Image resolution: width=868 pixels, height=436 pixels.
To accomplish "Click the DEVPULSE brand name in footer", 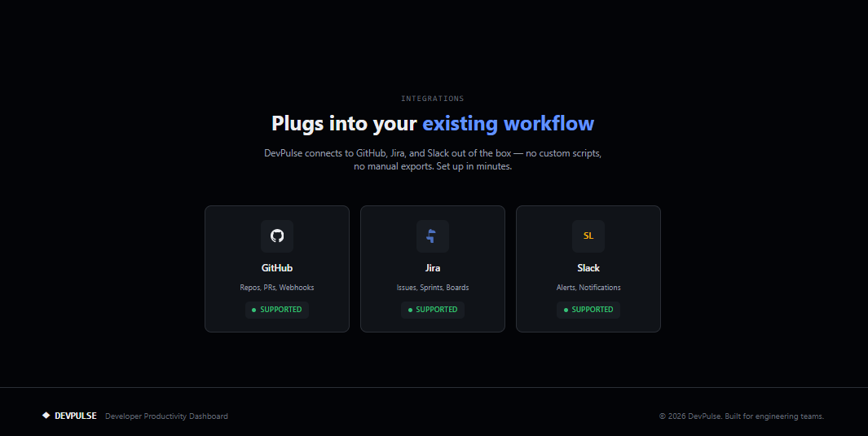I will click(76, 416).
